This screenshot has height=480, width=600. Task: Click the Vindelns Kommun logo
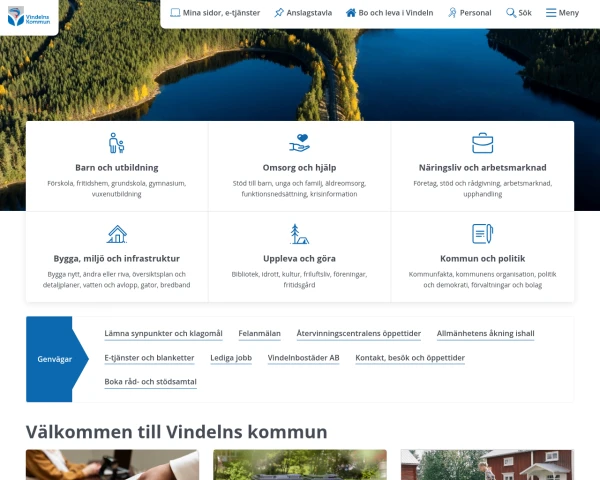(29, 16)
